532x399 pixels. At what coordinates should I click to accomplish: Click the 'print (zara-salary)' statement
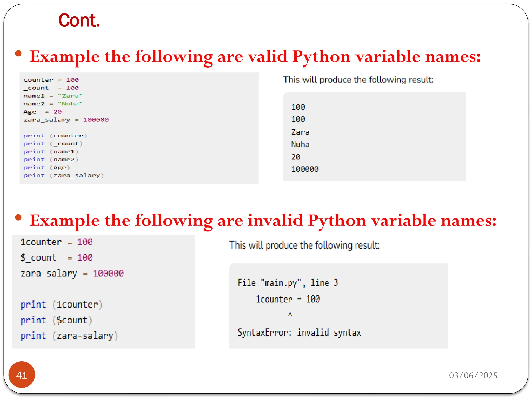click(69, 336)
